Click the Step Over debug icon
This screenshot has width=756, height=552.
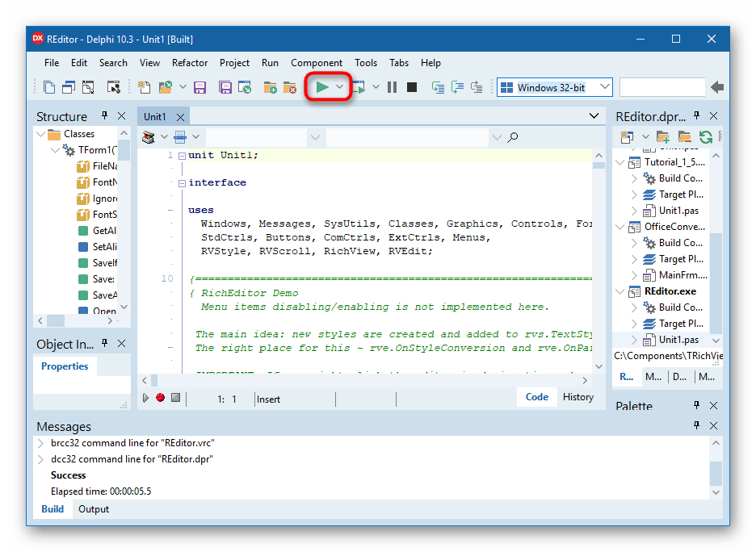pos(457,87)
